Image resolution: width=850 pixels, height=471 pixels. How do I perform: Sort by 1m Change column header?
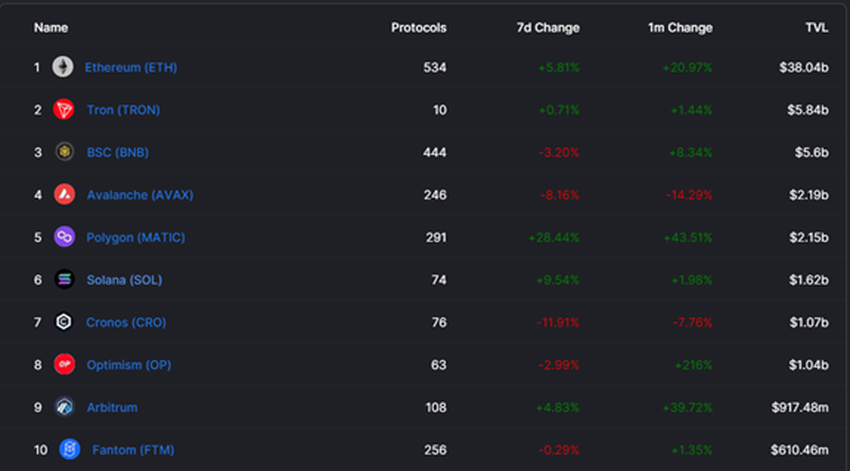680,28
